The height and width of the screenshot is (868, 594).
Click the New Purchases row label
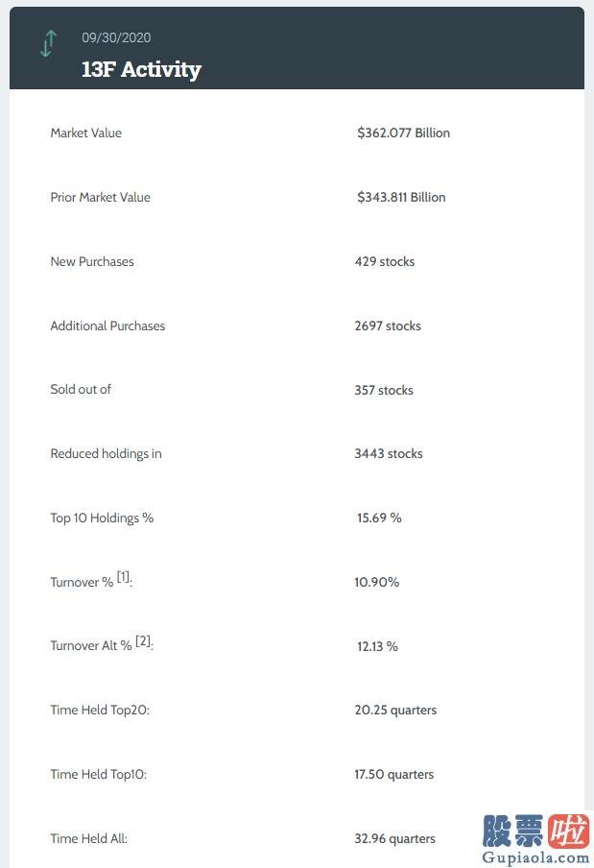[x=92, y=261]
